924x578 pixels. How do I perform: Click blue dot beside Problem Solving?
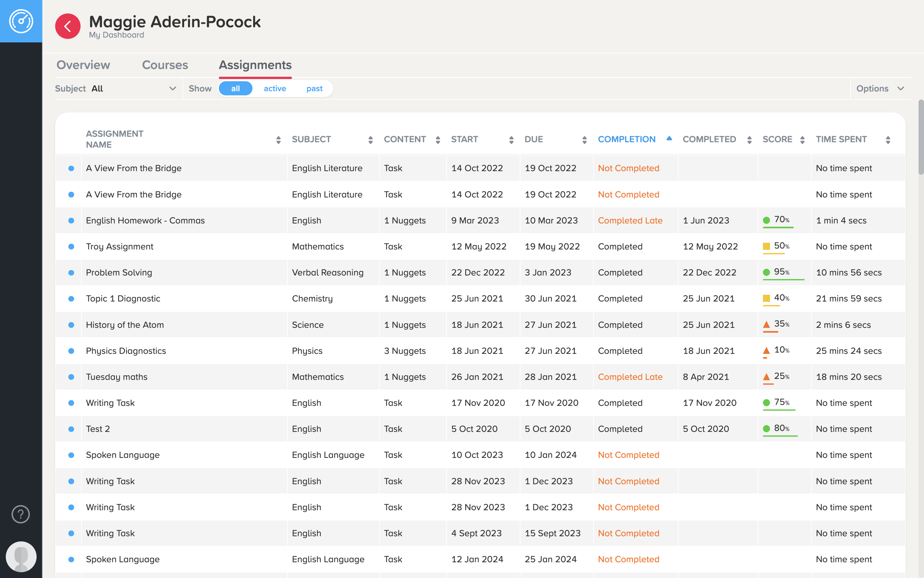[x=71, y=273]
